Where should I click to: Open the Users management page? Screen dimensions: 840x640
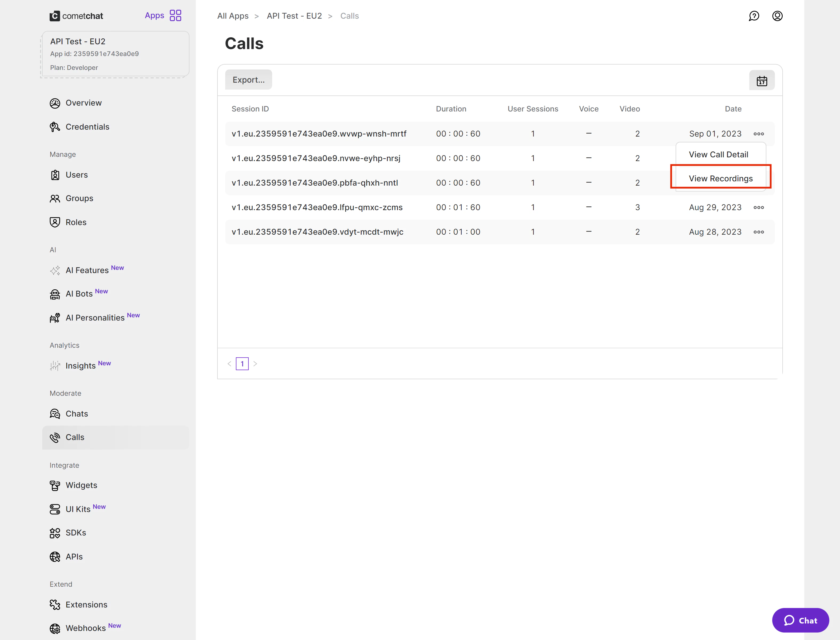pos(77,175)
